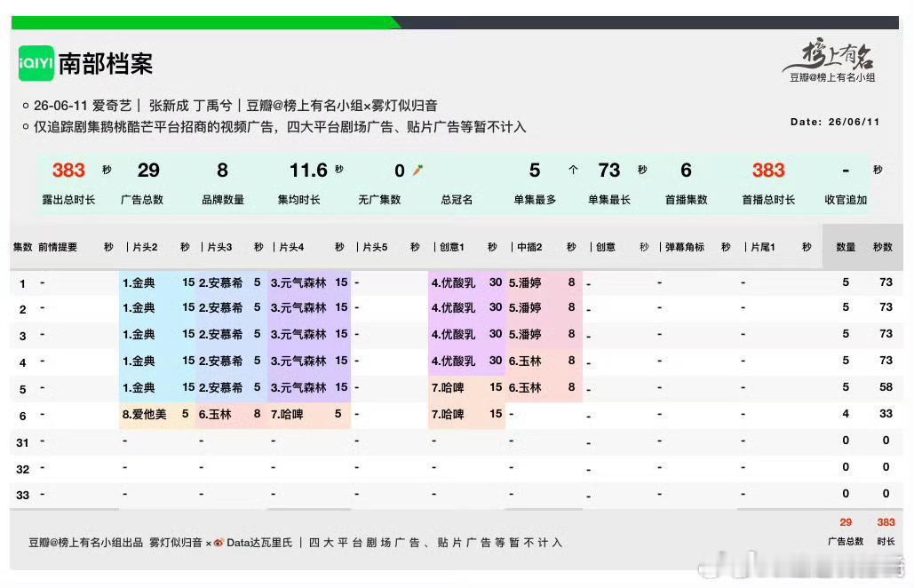Click the 中插2 column header
The height and width of the screenshot is (588, 914).
(x=530, y=247)
